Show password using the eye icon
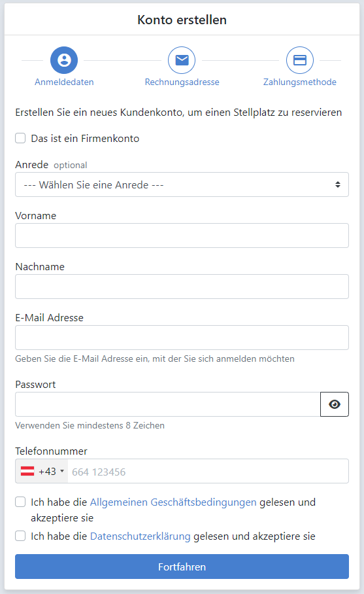 [335, 404]
